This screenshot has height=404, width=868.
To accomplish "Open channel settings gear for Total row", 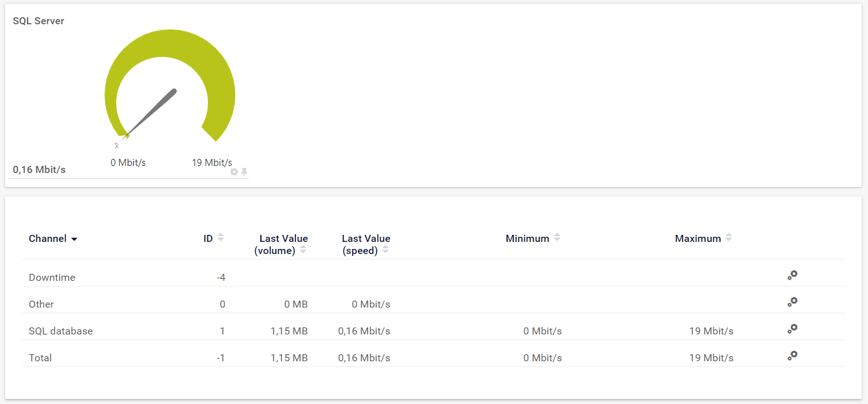I will tap(792, 356).
